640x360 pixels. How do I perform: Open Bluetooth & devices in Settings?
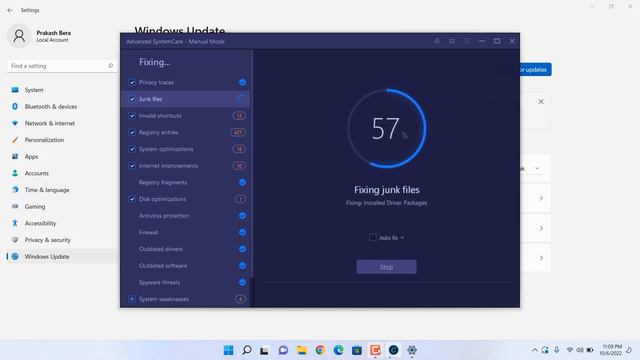(x=61, y=107)
